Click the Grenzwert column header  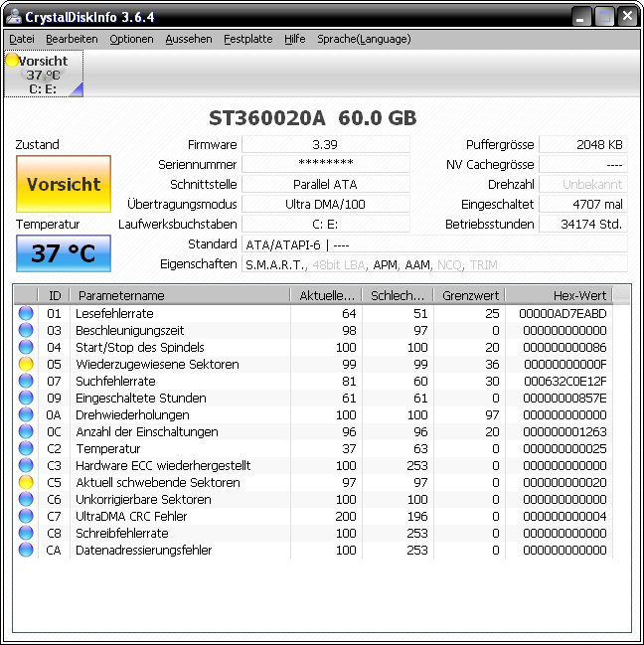469,295
